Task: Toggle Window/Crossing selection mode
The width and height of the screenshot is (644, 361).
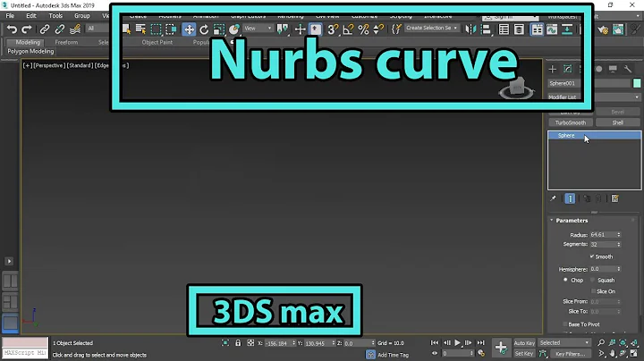Action: [x=171, y=29]
